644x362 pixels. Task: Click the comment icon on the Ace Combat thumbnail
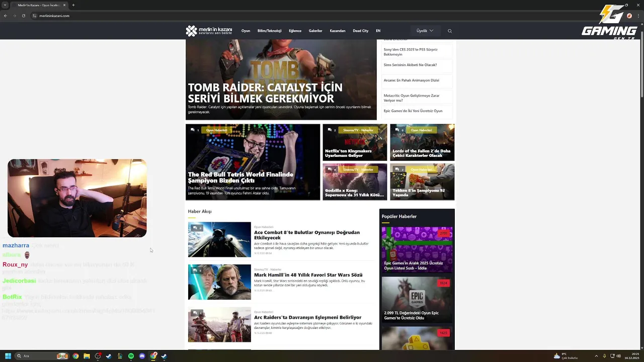[195, 228]
